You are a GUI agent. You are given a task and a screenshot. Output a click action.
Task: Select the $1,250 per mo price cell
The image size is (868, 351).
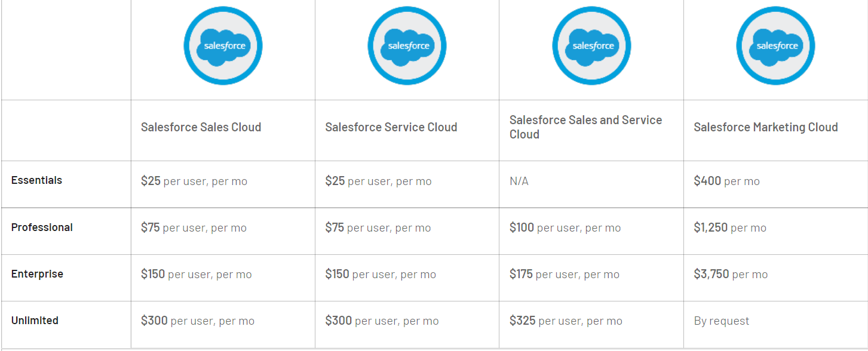pyautogui.click(x=729, y=227)
